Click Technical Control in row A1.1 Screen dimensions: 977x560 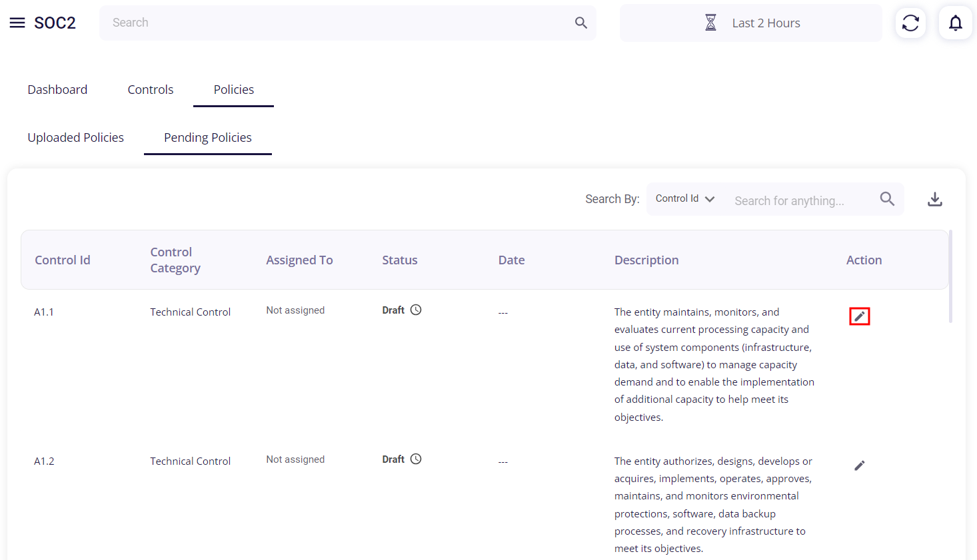click(190, 312)
